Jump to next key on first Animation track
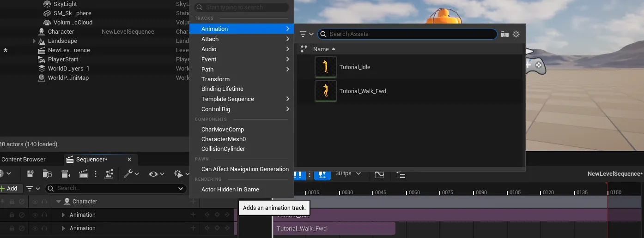Image resolution: width=644 pixels, height=238 pixels. 227,215
